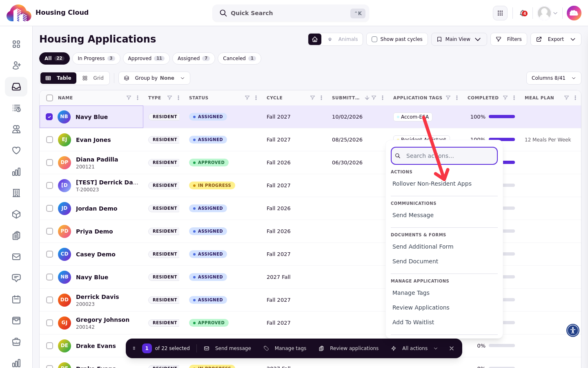588x368 pixels.
Task: Click Manage tags in selection bar
Action: click(285, 348)
